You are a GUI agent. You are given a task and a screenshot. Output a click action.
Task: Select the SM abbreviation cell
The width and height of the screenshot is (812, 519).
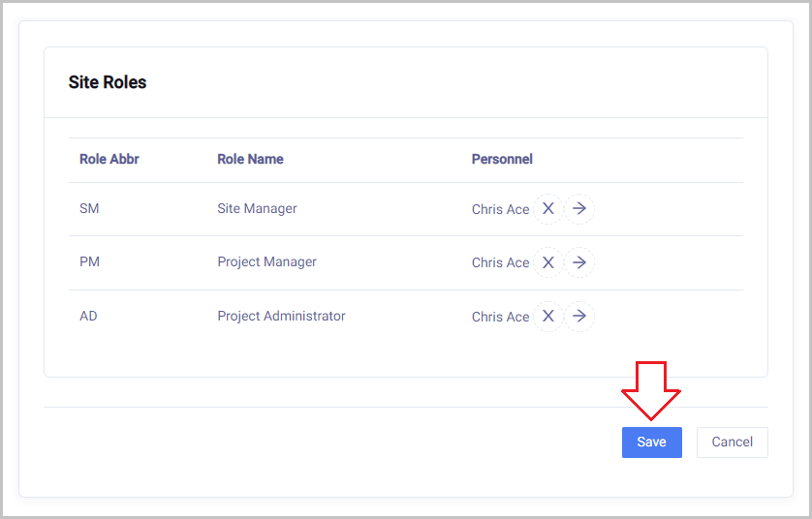[89, 208]
